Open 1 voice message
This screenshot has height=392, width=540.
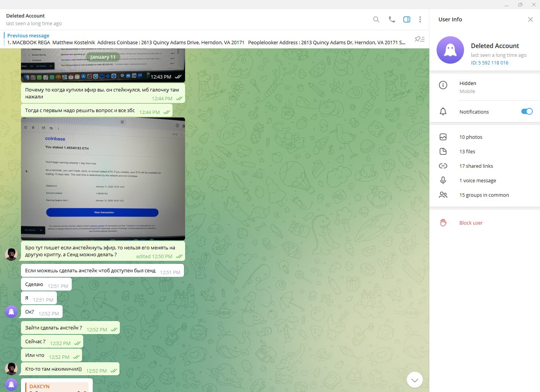coord(485,180)
